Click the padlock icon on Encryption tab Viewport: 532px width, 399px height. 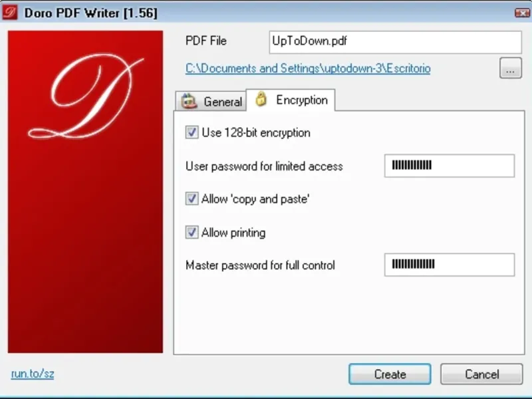coord(261,99)
